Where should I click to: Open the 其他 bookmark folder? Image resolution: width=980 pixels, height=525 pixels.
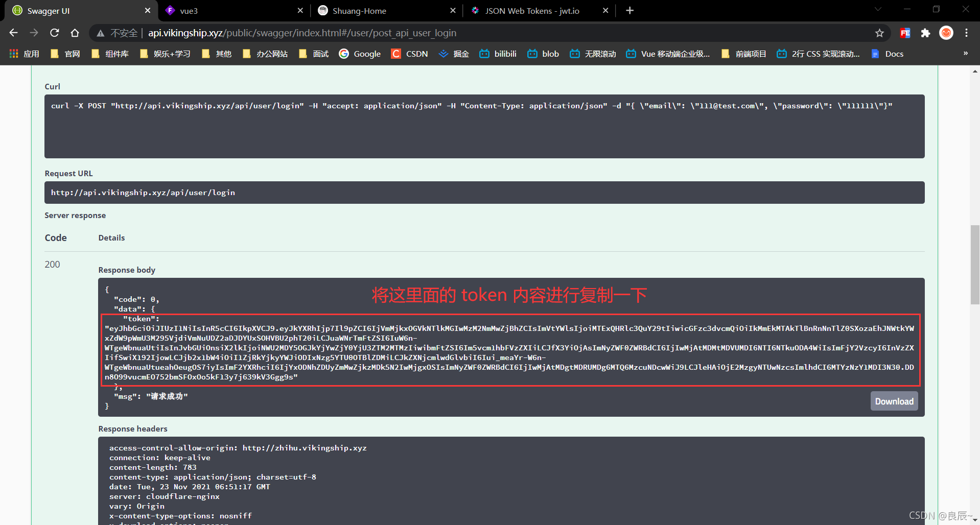point(217,54)
